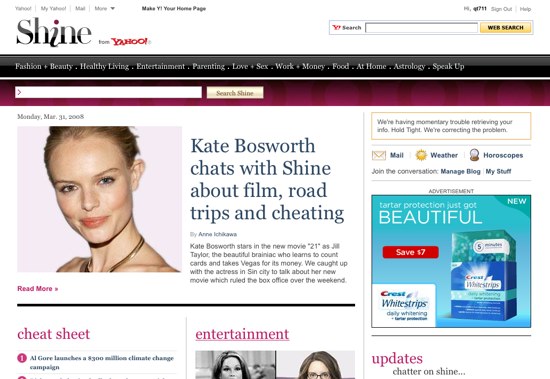
Task: Open the Speak Up section
Action: click(x=448, y=66)
